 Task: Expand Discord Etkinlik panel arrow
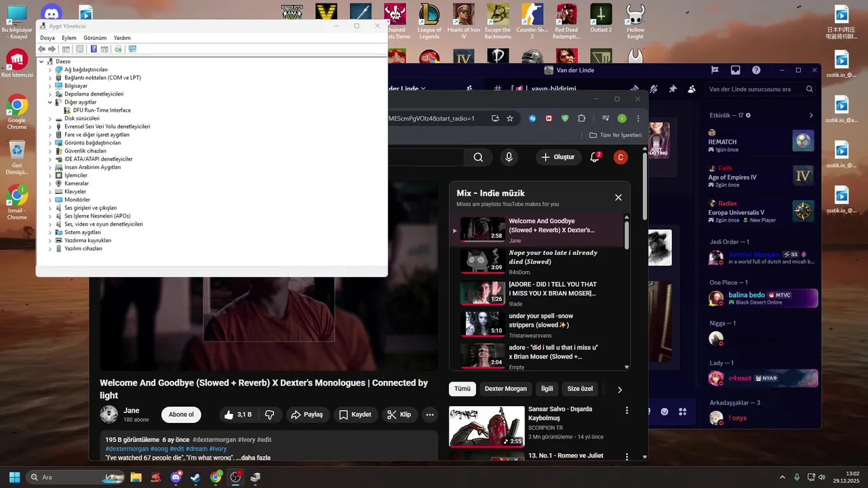[811, 115]
